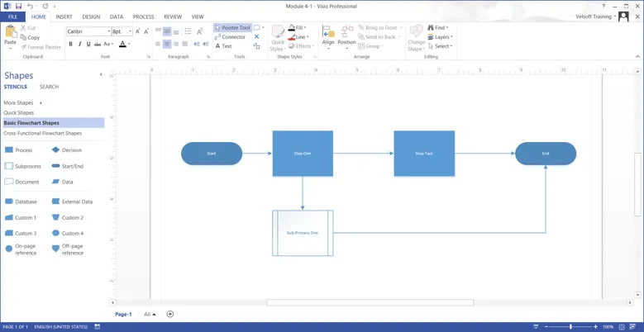
Task: Open the 8pt font size dropdown
Action: pos(130,31)
